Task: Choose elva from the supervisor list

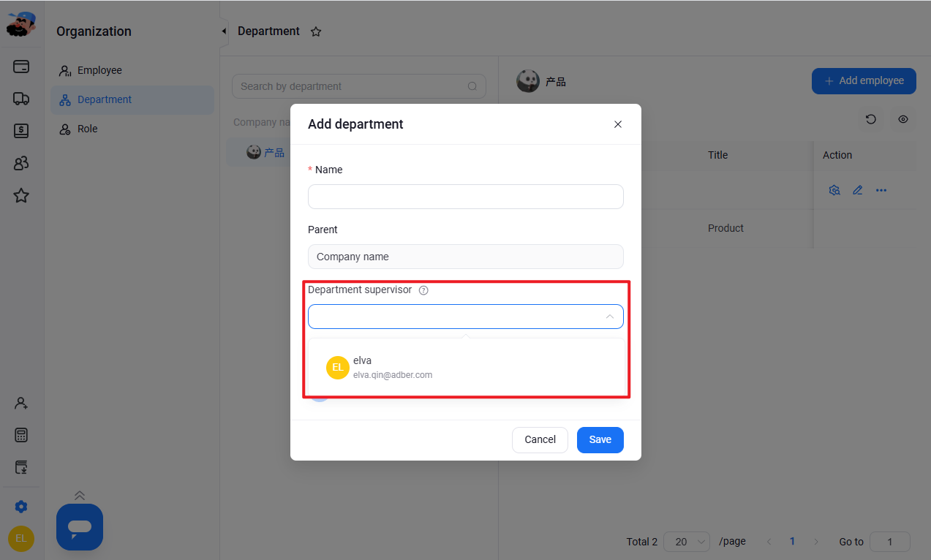Action: [467, 367]
